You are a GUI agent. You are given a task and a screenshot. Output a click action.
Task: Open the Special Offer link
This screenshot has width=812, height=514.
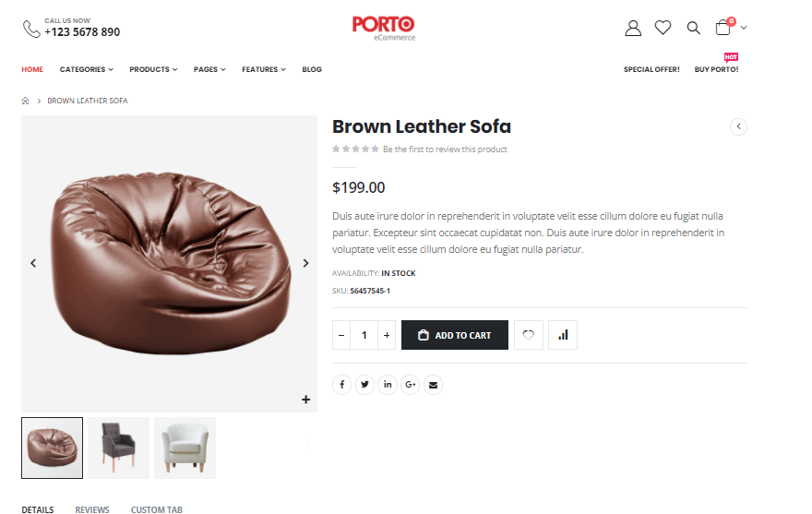pos(651,69)
